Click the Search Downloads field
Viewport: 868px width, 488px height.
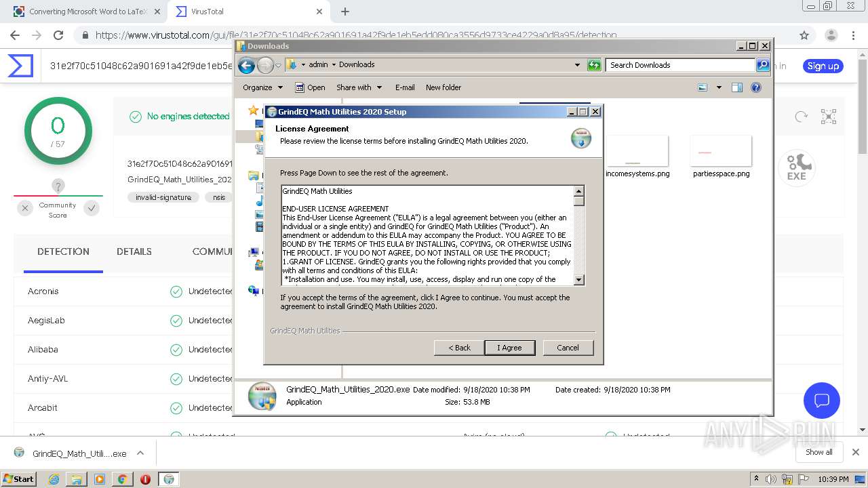[680, 65]
